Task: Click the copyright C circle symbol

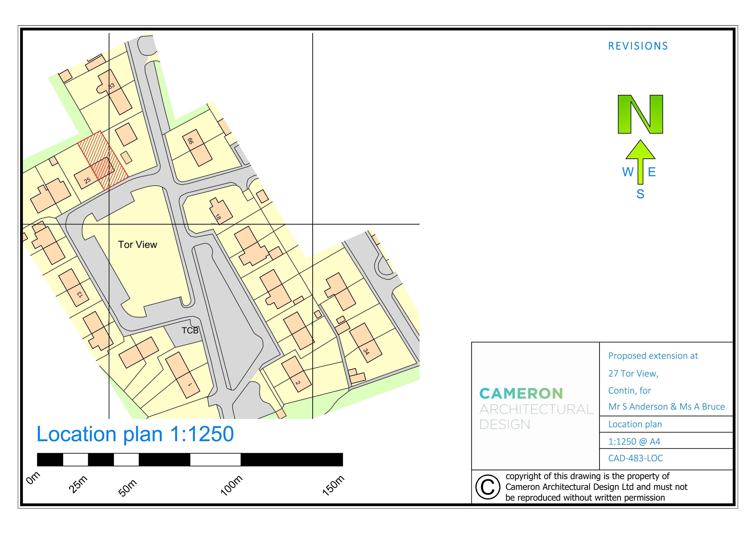Action: (x=488, y=487)
